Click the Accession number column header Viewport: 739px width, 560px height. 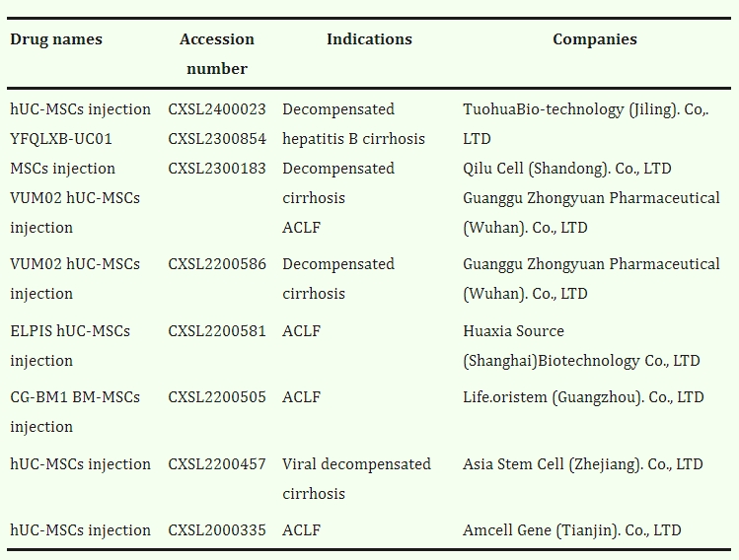pos(217,54)
